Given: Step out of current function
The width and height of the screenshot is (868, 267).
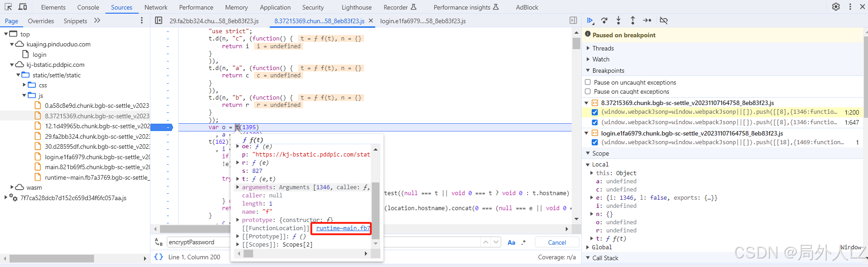Looking at the screenshot, I should (x=633, y=20).
